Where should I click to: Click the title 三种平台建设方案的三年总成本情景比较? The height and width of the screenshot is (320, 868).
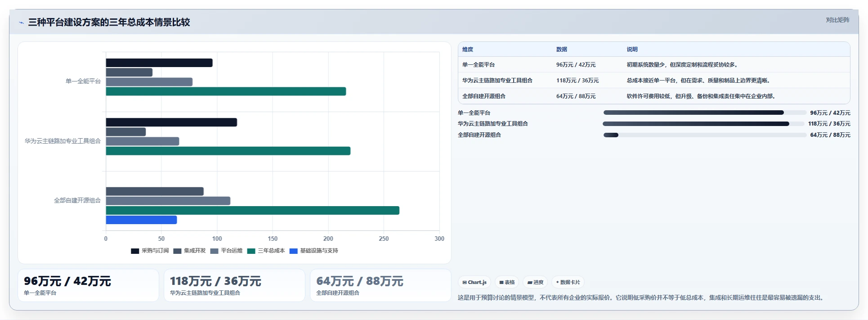pos(109,23)
